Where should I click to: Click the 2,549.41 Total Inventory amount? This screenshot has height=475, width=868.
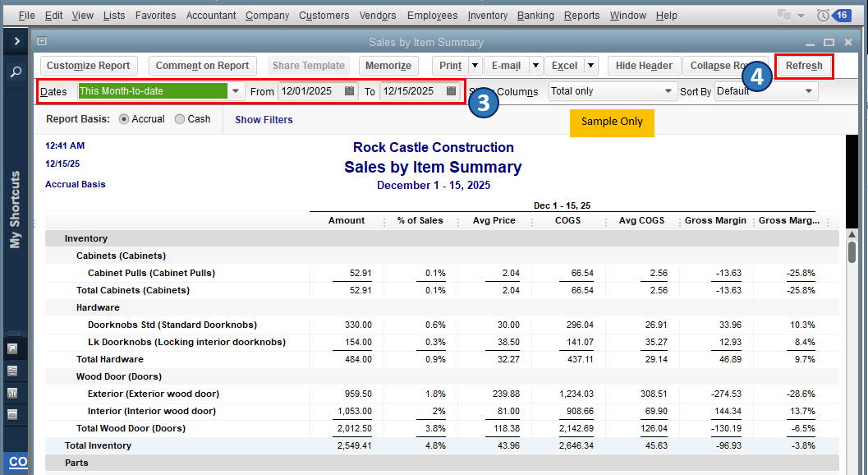coord(354,445)
